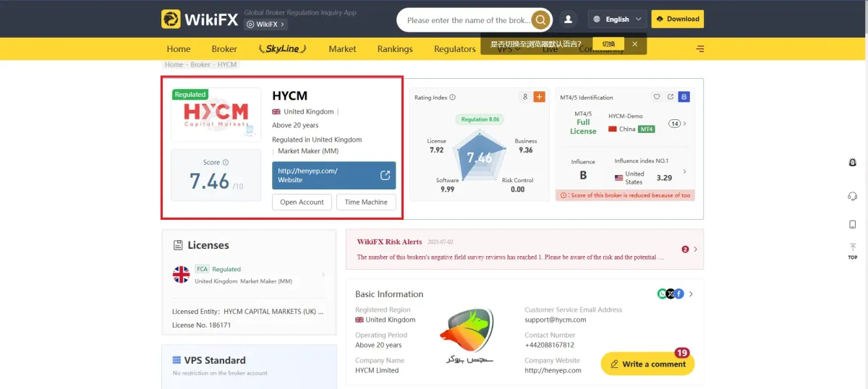The height and width of the screenshot is (389, 868).
Task: Click the radar chart score 7.46
Action: click(x=480, y=158)
